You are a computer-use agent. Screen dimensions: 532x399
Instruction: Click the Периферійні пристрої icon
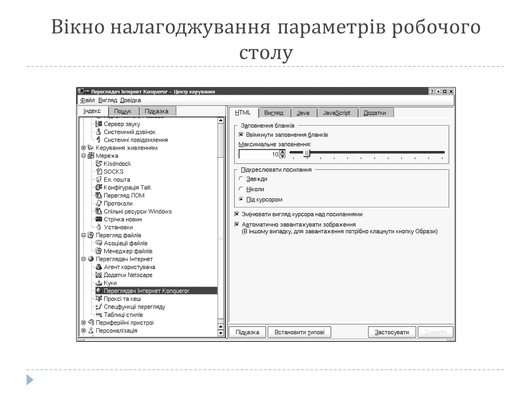[90, 323]
